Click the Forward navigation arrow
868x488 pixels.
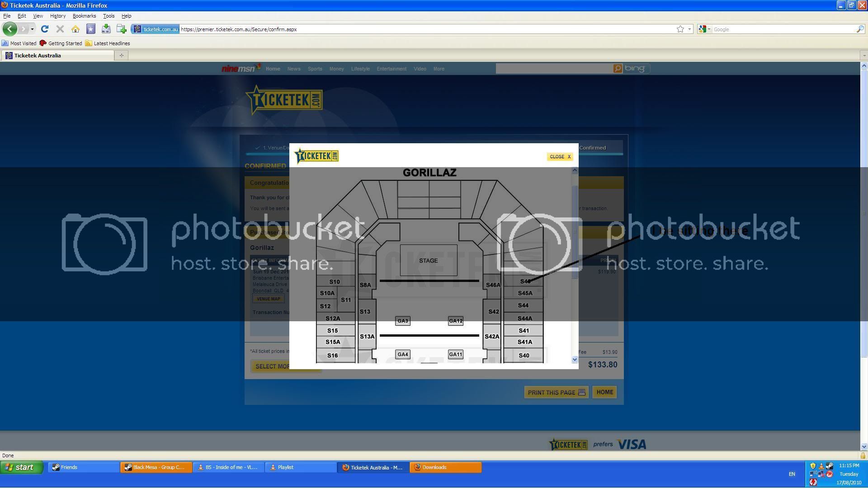coord(24,29)
